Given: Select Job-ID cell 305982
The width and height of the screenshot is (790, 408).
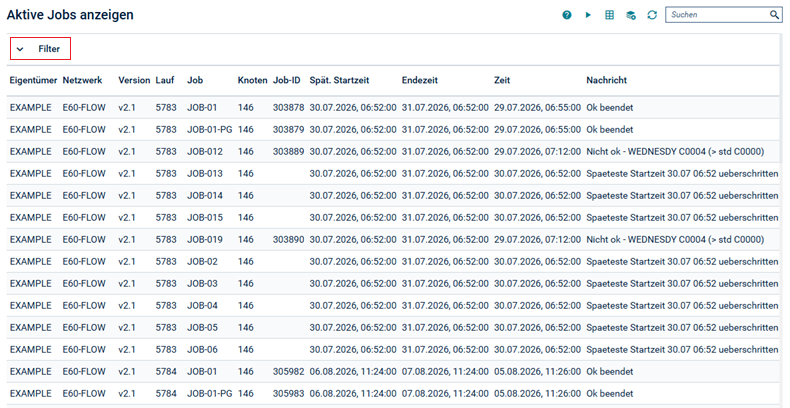Looking at the screenshot, I should coord(289,371).
